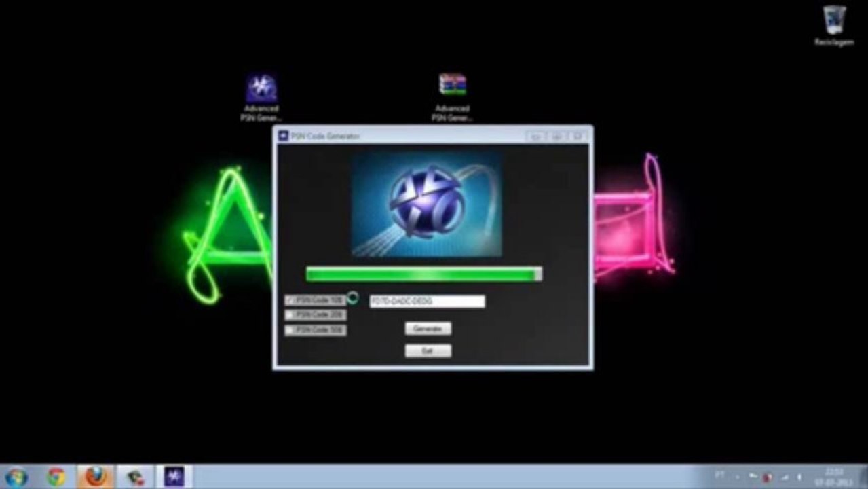Image resolution: width=868 pixels, height=489 pixels.
Task: Select the PSN Code Generator taskbar button
Action: [x=174, y=477]
